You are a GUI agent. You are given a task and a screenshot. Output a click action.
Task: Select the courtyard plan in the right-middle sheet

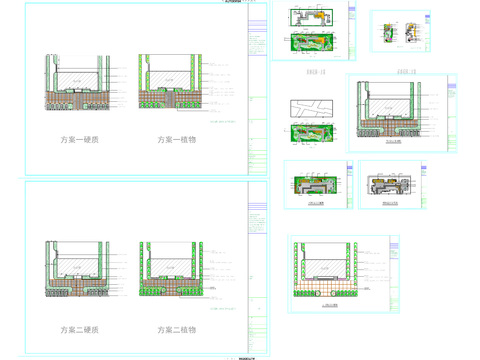389,109
